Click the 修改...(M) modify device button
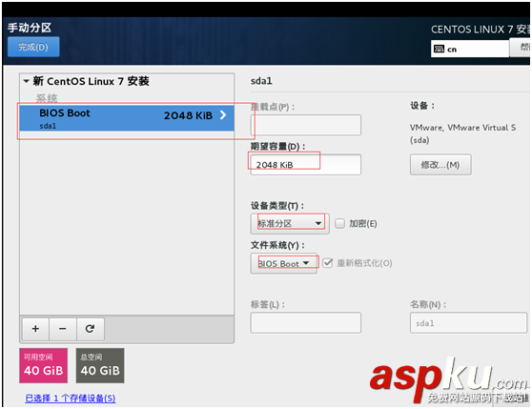Viewport: 532px width, 409px height. (440, 165)
